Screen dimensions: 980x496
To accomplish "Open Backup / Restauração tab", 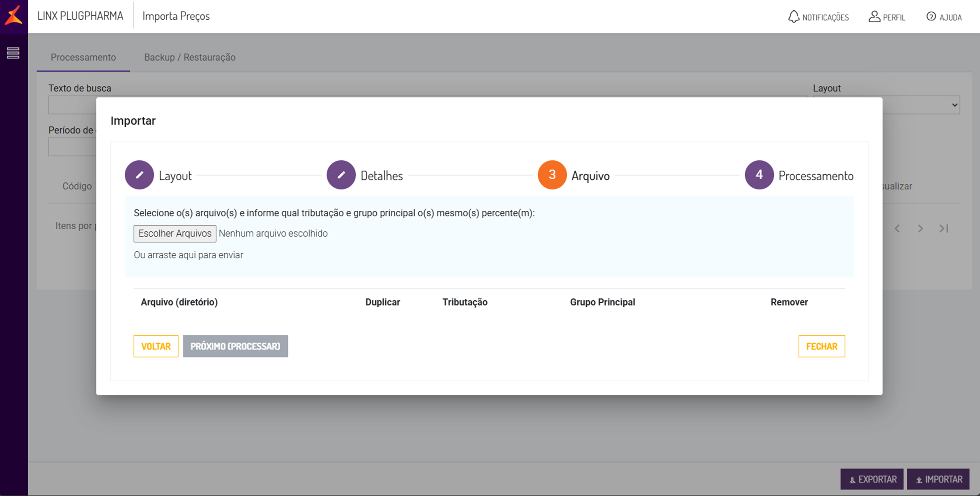I will pyautogui.click(x=190, y=57).
